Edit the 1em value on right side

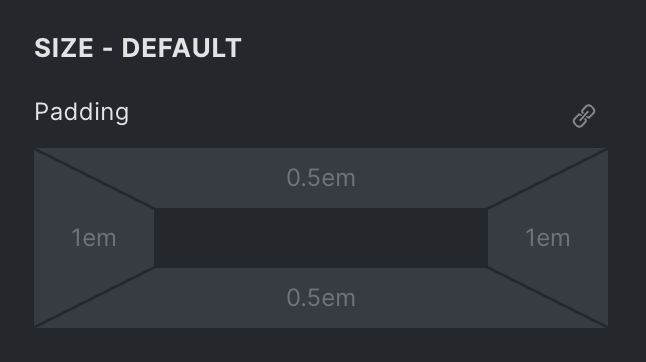(x=548, y=238)
